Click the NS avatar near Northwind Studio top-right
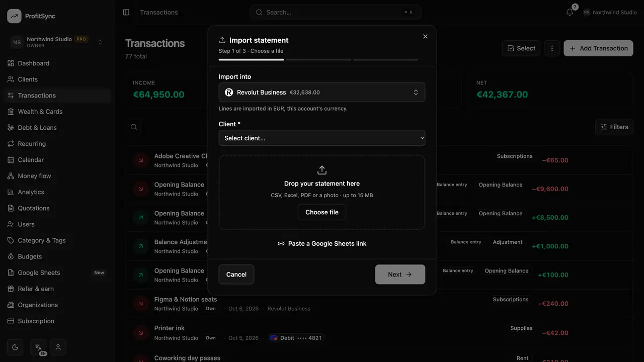This screenshot has width=644, height=362. click(587, 12)
